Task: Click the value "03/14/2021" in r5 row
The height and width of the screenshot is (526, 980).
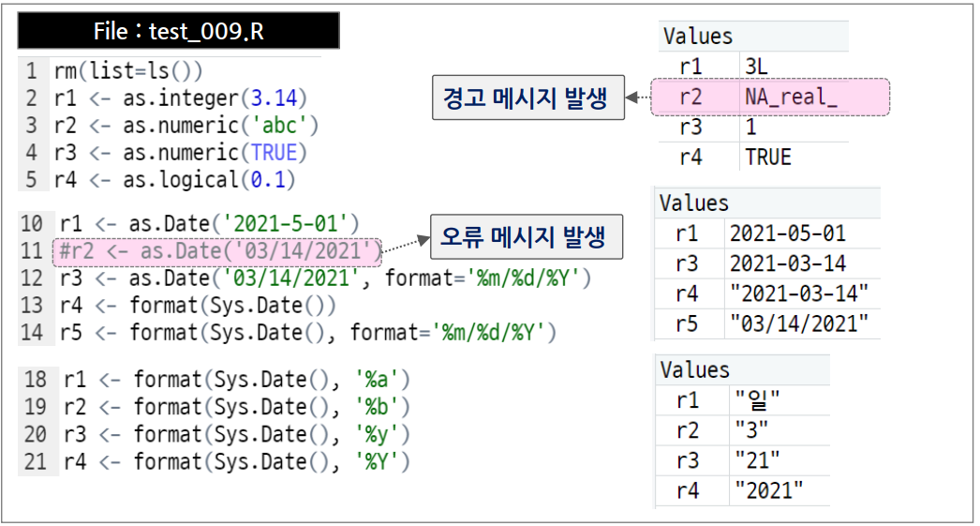Action: [799, 324]
